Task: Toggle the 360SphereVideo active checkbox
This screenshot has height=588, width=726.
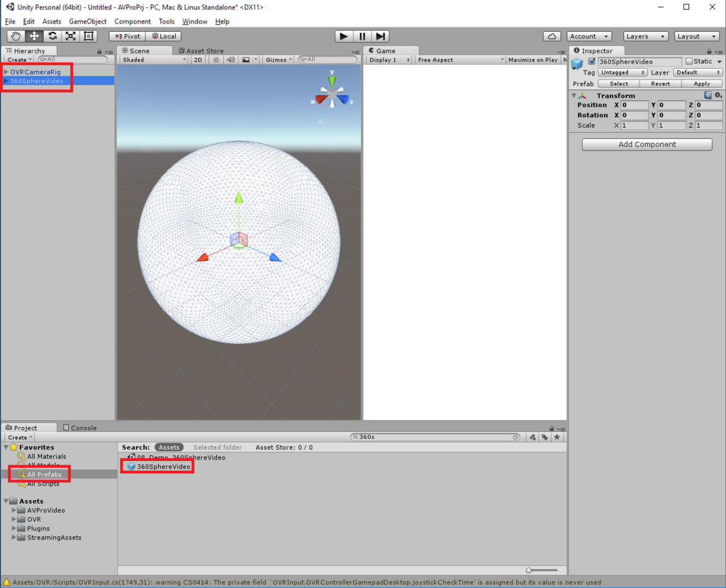Action: (x=592, y=61)
